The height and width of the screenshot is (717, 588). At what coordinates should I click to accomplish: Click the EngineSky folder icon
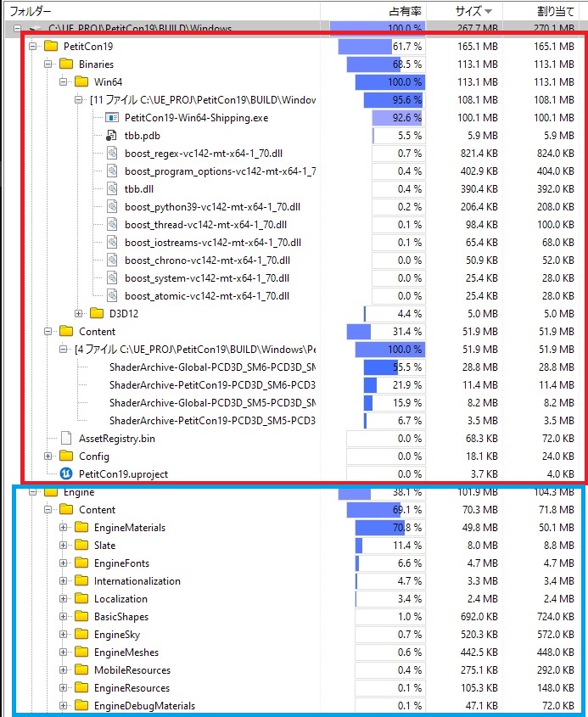(81, 634)
